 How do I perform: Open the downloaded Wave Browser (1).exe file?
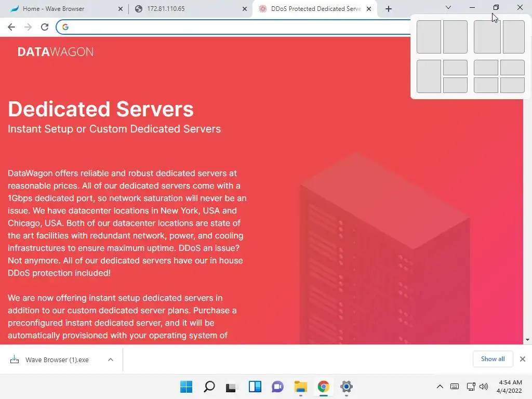click(57, 360)
